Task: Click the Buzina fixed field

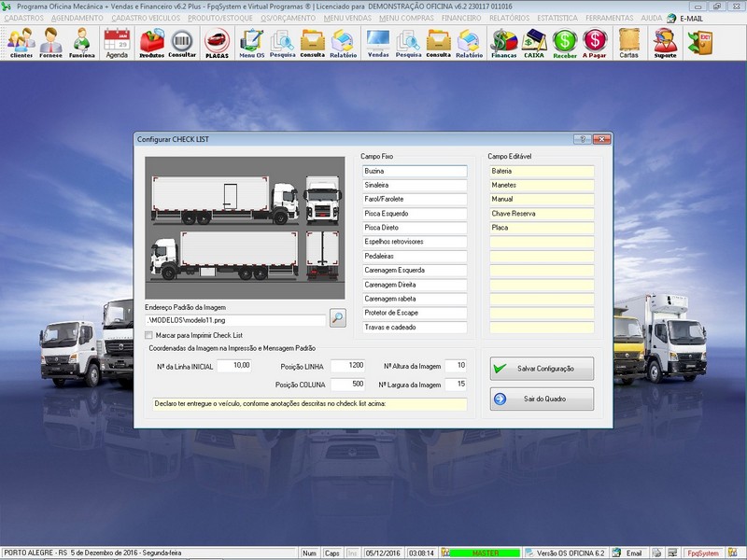Action: pos(414,172)
